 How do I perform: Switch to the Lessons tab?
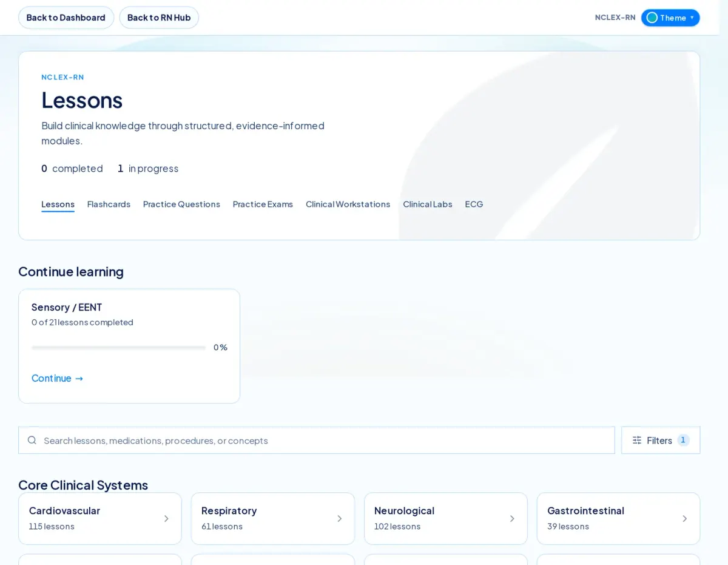[58, 204]
